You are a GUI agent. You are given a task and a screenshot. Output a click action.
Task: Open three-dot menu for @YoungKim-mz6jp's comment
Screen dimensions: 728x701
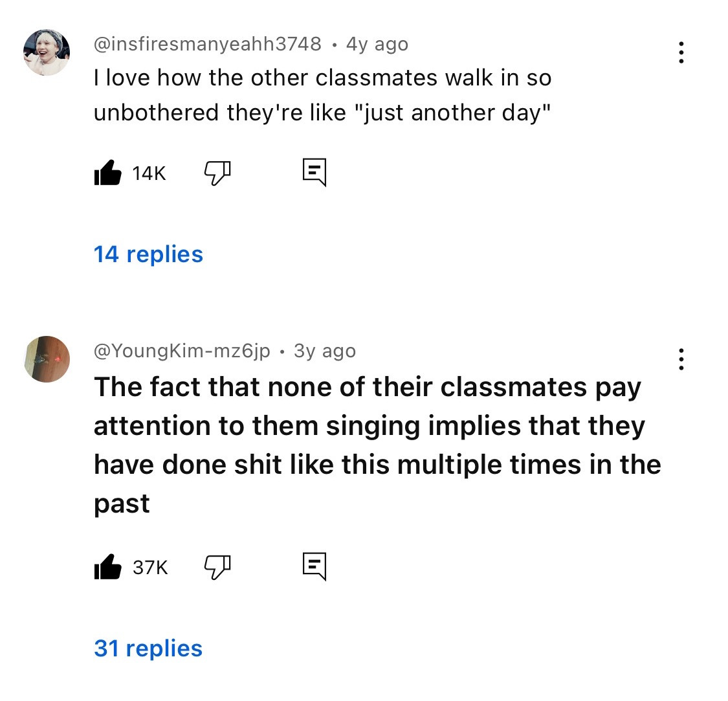(680, 359)
